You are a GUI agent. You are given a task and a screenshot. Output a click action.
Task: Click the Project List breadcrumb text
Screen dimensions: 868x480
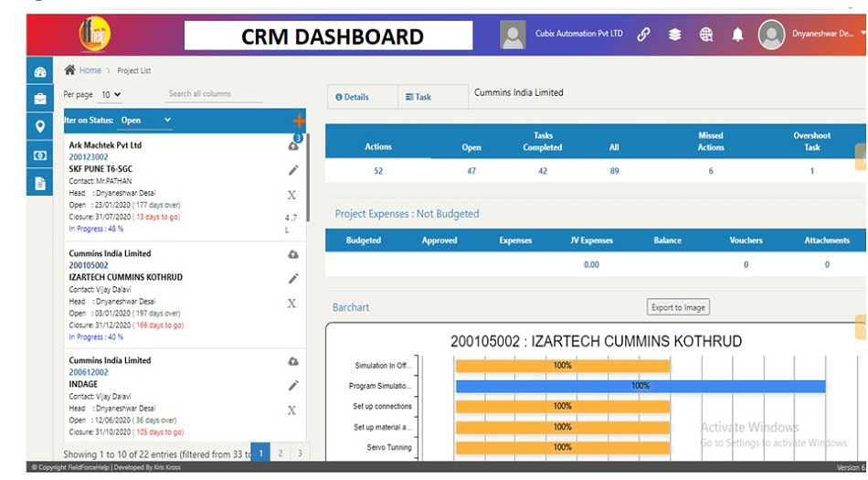point(134,71)
